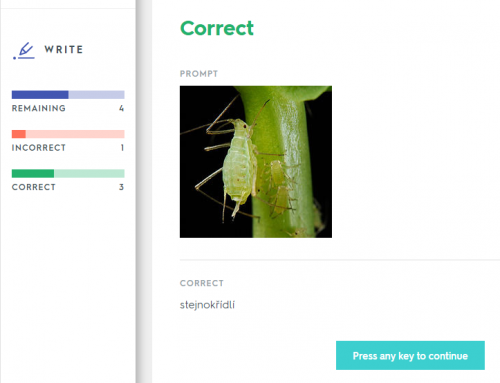Click the CORRECT answer section label
The height and width of the screenshot is (383, 500).
coord(202,283)
